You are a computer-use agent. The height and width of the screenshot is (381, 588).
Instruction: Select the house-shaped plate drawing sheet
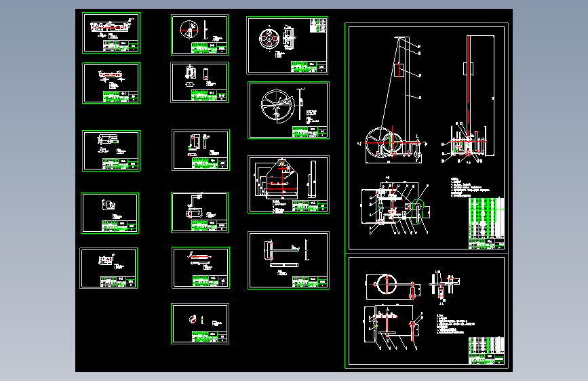pyautogui.click(x=288, y=184)
